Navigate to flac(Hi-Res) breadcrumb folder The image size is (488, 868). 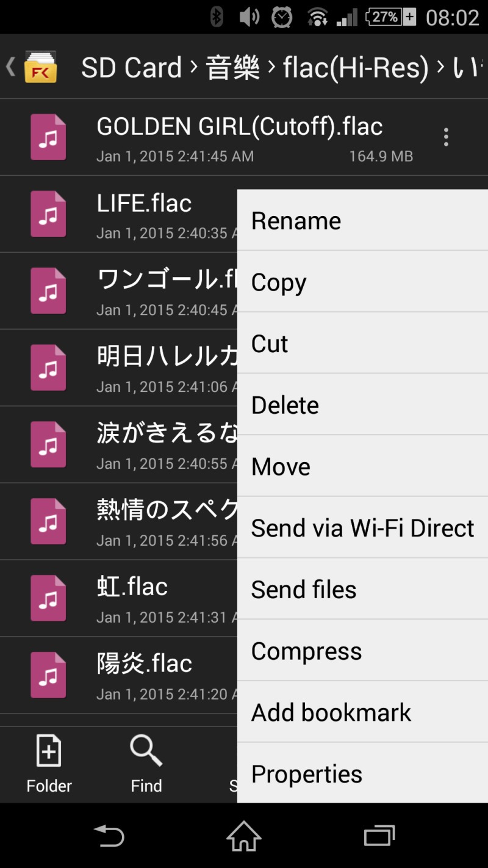pos(355,67)
